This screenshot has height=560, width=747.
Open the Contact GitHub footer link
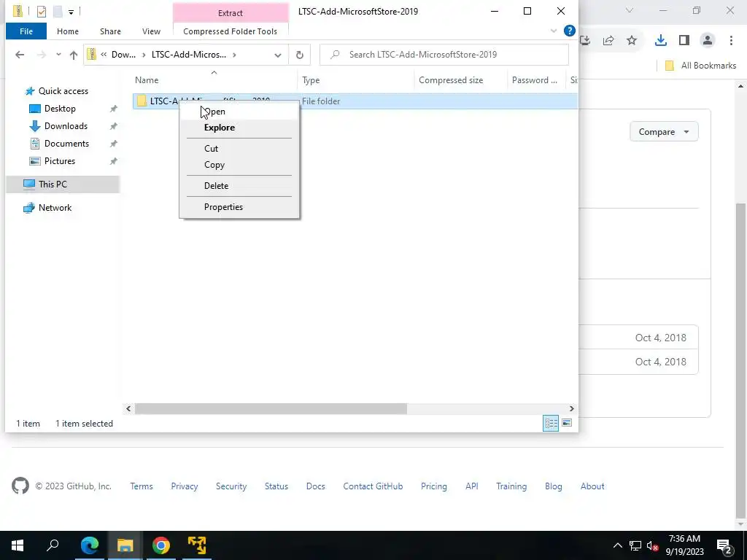tap(373, 486)
